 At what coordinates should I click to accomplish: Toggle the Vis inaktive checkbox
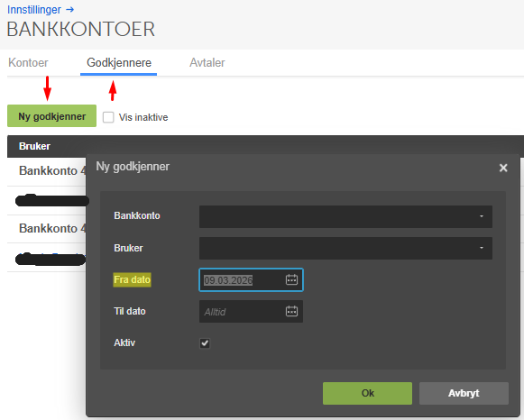[x=108, y=117]
